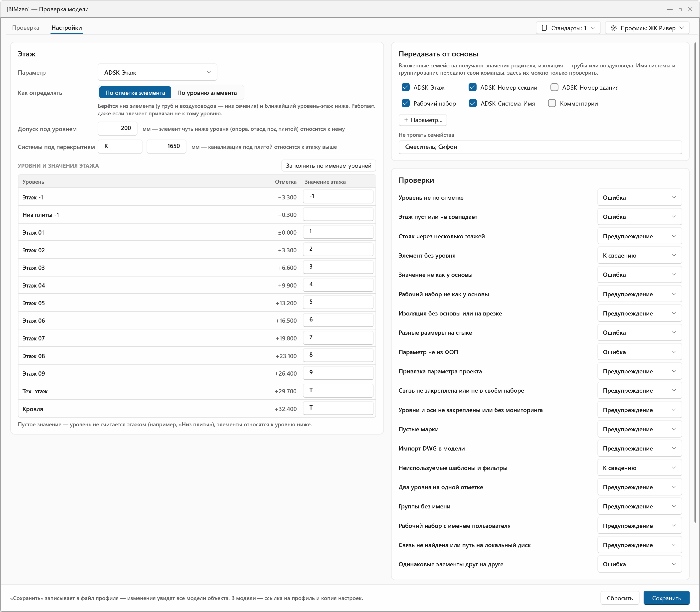Expand the Профиль: ЖК Ривер dropdown

pos(647,28)
